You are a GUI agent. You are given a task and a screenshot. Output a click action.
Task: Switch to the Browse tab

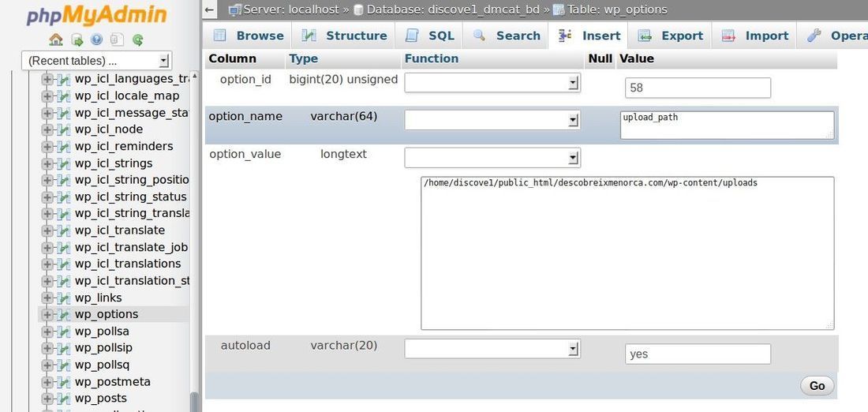click(x=248, y=36)
